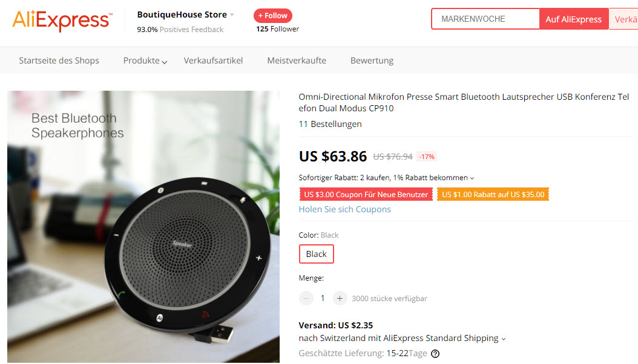Click the US $3.00 new user coupon
638x364 pixels.
366,195
